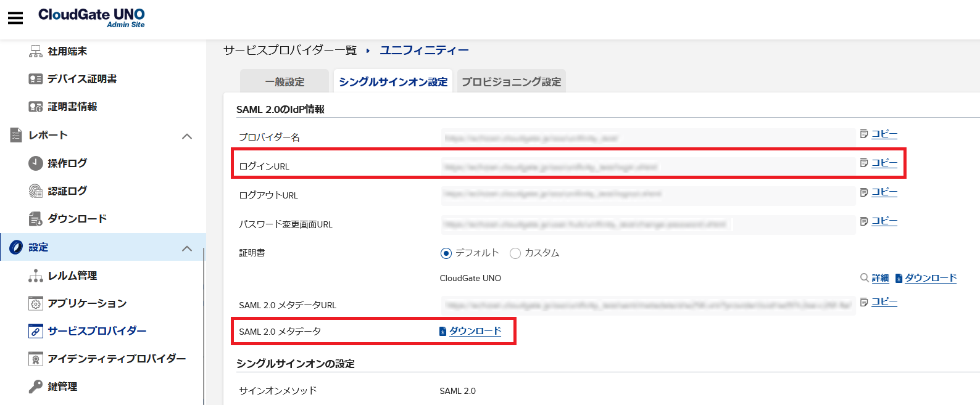Download the SAML 2.0 メタデータ file
This screenshot has height=405, width=980.
click(x=475, y=331)
